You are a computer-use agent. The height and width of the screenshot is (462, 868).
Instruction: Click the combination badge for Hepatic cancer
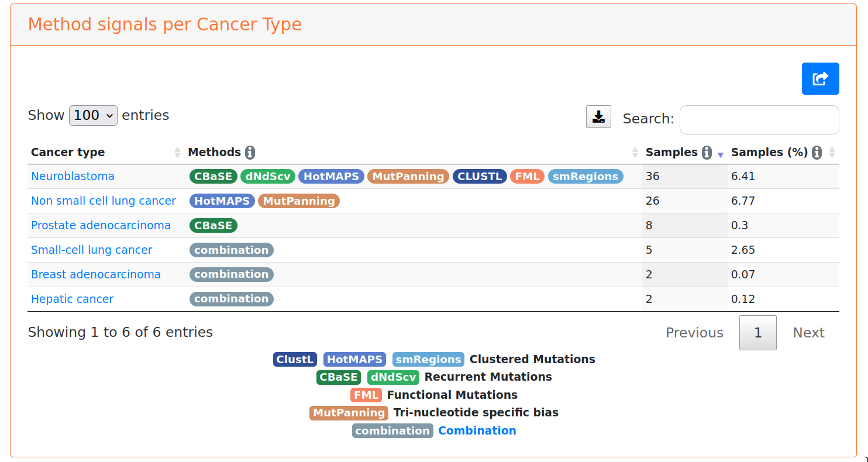click(232, 299)
